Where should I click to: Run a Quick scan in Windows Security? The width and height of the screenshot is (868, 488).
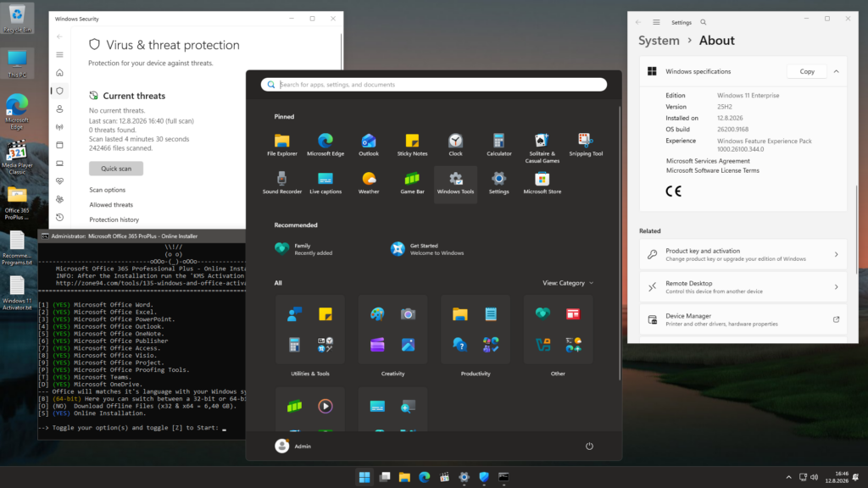[x=115, y=169]
